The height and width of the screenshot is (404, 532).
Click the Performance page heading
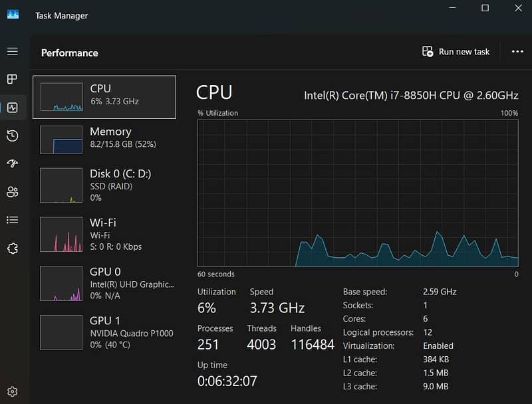point(70,53)
